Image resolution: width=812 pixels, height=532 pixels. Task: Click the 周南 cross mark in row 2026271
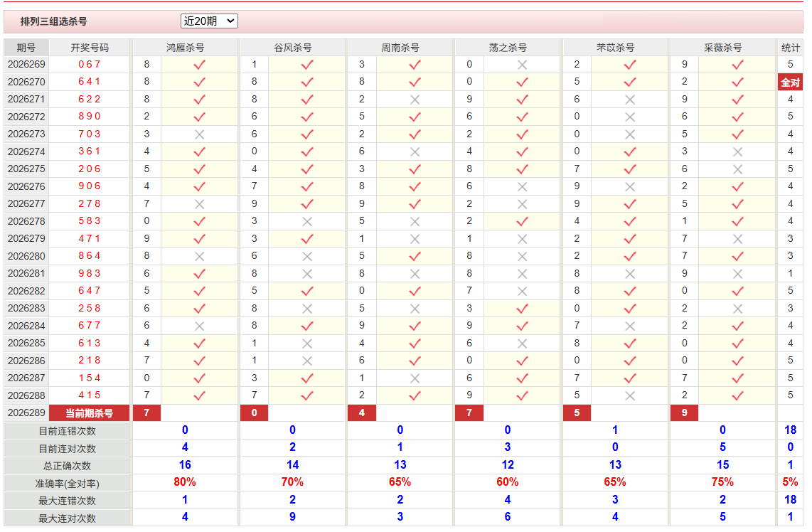coord(415,100)
